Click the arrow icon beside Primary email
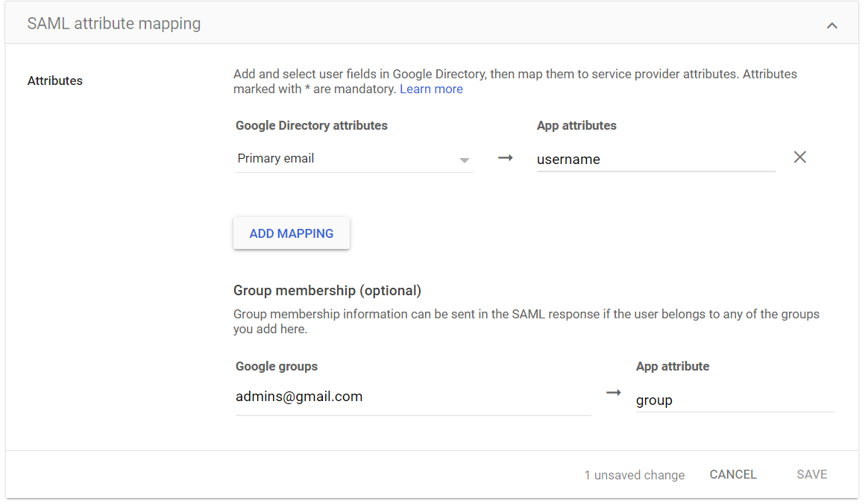This screenshot has width=868, height=504. pos(506,158)
